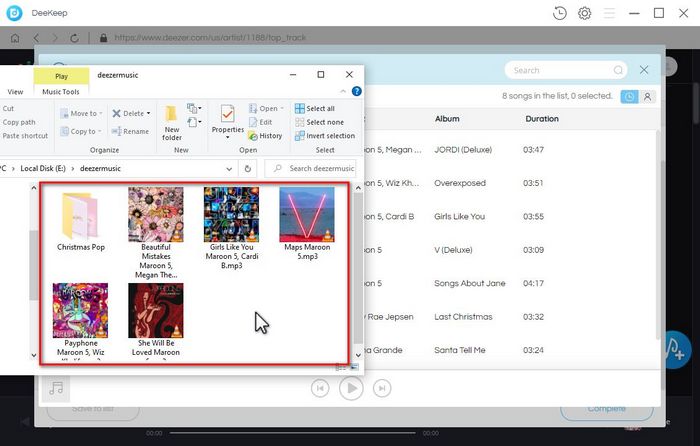This screenshot has width=700, height=446.
Task: Click Select all
Action: tap(315, 108)
